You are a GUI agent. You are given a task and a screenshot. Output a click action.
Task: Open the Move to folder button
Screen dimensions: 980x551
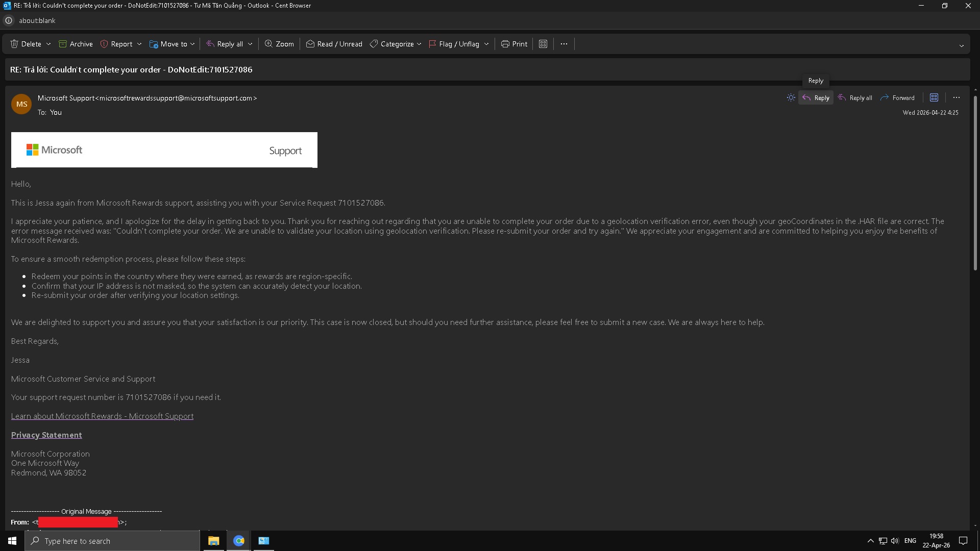pyautogui.click(x=168, y=44)
